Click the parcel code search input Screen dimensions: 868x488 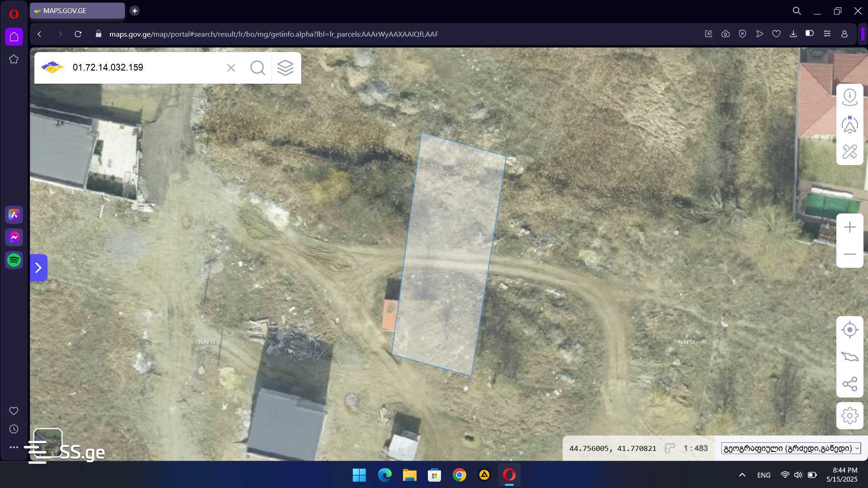[145, 68]
